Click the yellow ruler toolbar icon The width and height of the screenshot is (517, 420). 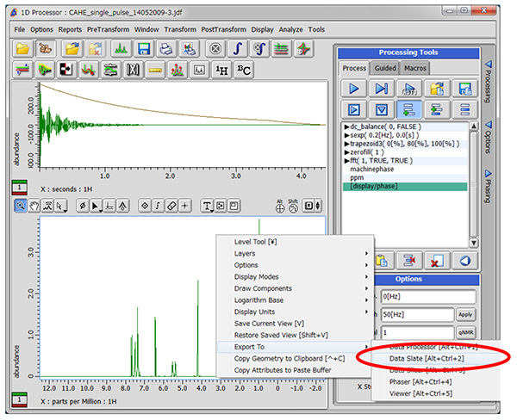tap(155, 70)
